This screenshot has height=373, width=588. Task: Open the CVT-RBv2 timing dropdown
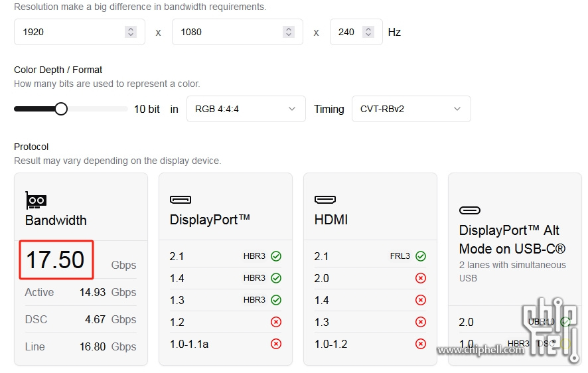click(411, 109)
